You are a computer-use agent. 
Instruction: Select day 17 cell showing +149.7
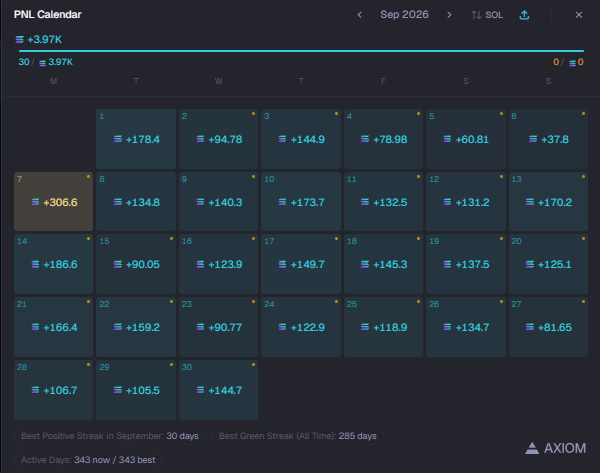(301, 264)
